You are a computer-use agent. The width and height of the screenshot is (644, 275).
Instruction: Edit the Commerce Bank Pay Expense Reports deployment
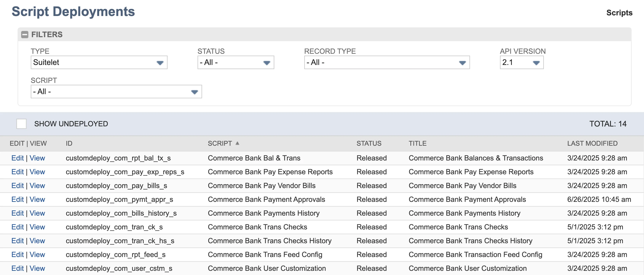click(18, 172)
